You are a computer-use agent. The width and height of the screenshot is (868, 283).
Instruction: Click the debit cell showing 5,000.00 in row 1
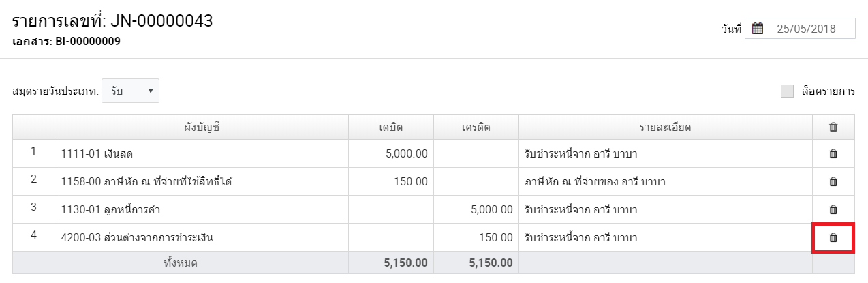point(391,154)
